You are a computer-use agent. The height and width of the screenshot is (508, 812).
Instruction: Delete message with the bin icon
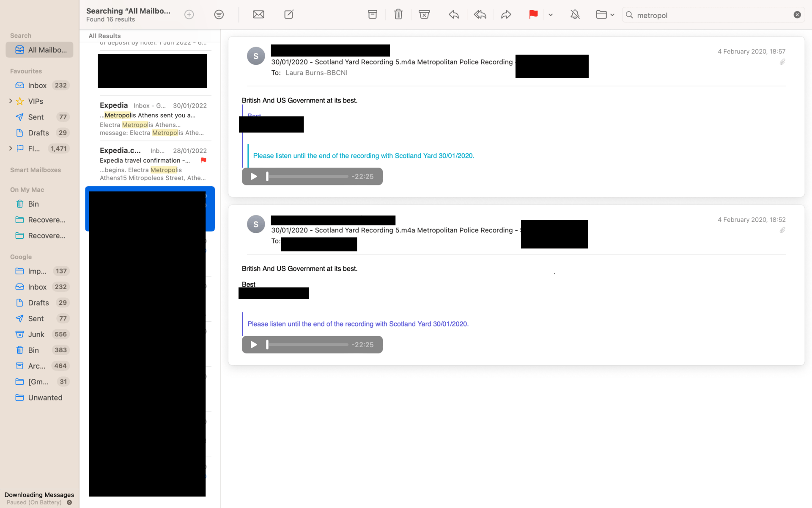pos(398,14)
